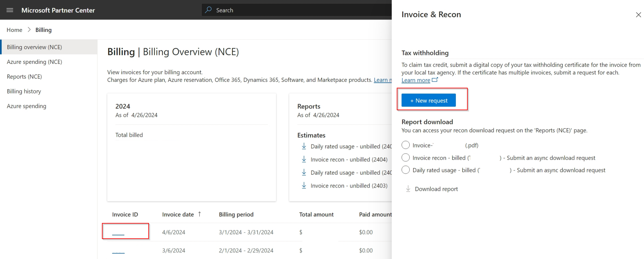
Task: Click the invoice date 4/6/2024 cell
Action: [x=173, y=232]
